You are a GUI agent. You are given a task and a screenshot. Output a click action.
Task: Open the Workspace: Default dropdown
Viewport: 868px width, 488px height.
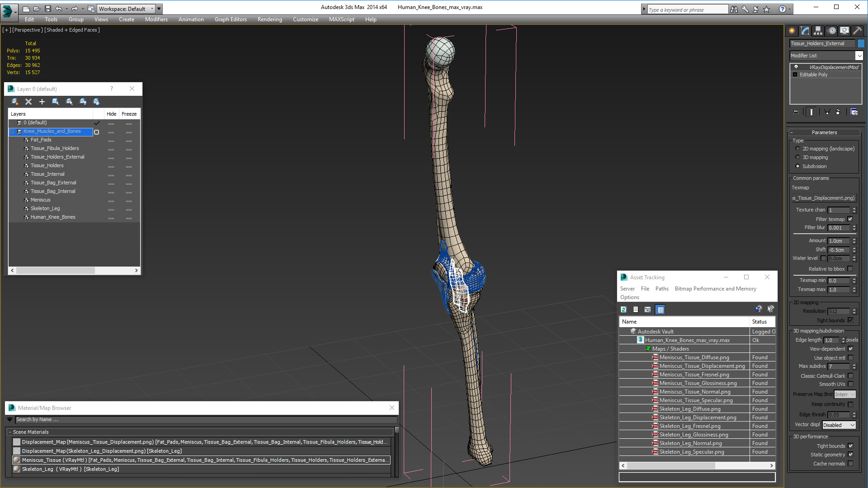coord(126,9)
